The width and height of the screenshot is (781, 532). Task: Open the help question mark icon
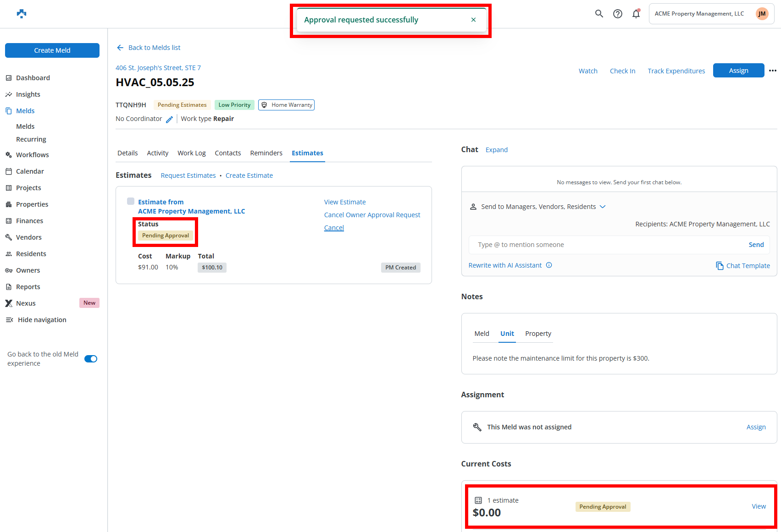coord(618,14)
